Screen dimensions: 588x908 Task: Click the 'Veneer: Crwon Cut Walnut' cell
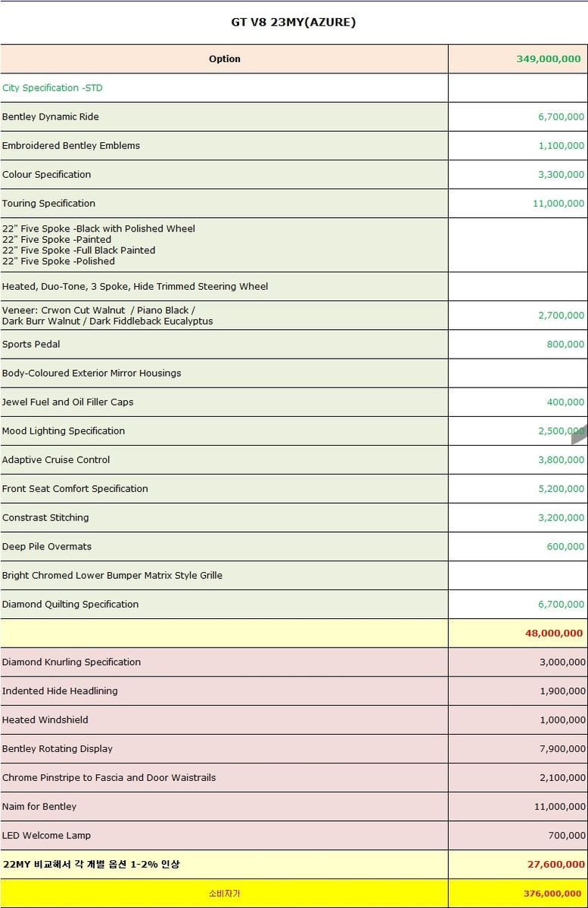coord(224,315)
